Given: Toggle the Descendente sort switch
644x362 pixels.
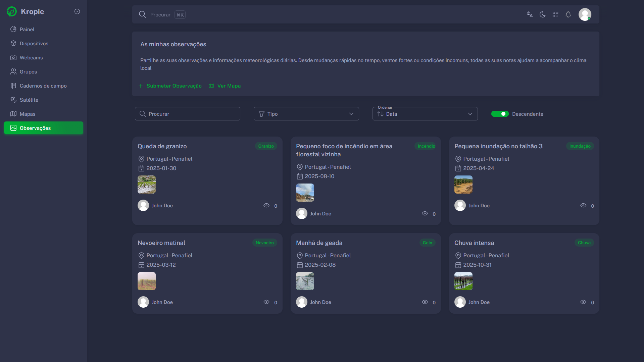Looking at the screenshot, I should (500, 114).
